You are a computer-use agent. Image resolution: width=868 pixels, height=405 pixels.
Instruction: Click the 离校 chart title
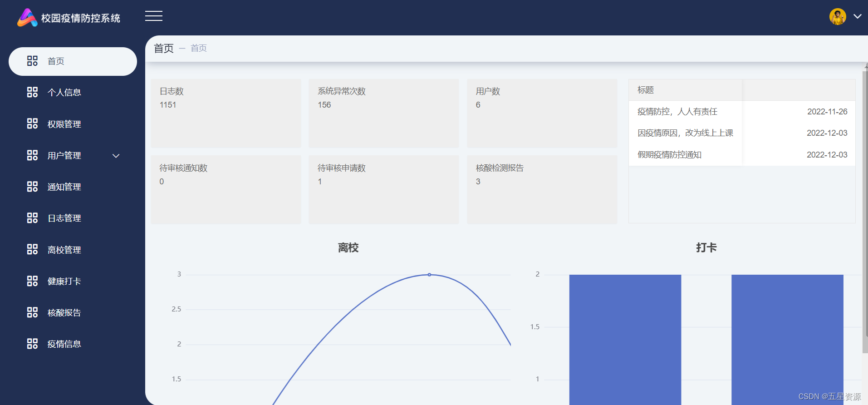348,247
